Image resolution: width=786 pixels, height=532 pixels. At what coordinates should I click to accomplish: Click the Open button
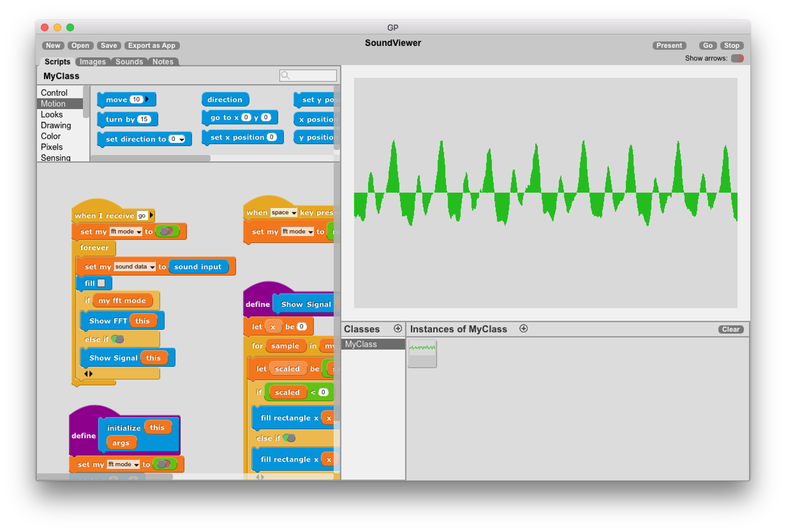(x=80, y=45)
